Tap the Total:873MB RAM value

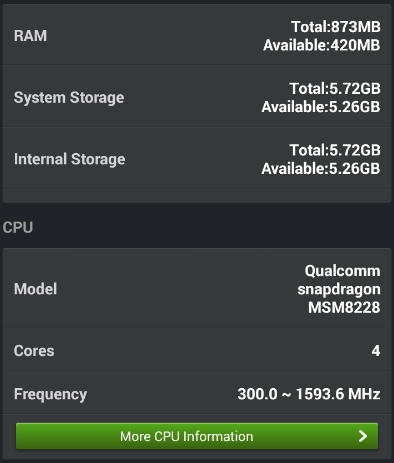(x=336, y=27)
